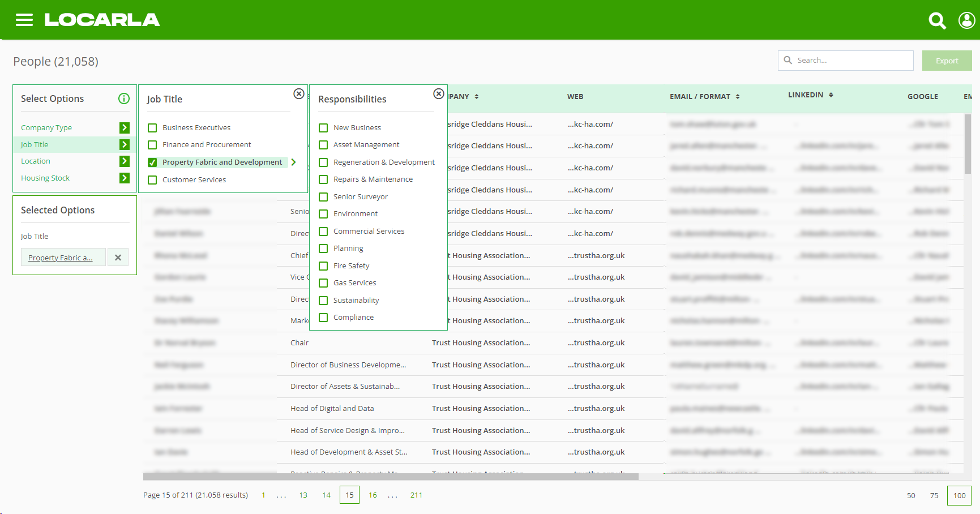Click the people Search input field
The height and width of the screenshot is (514, 980).
pos(846,61)
